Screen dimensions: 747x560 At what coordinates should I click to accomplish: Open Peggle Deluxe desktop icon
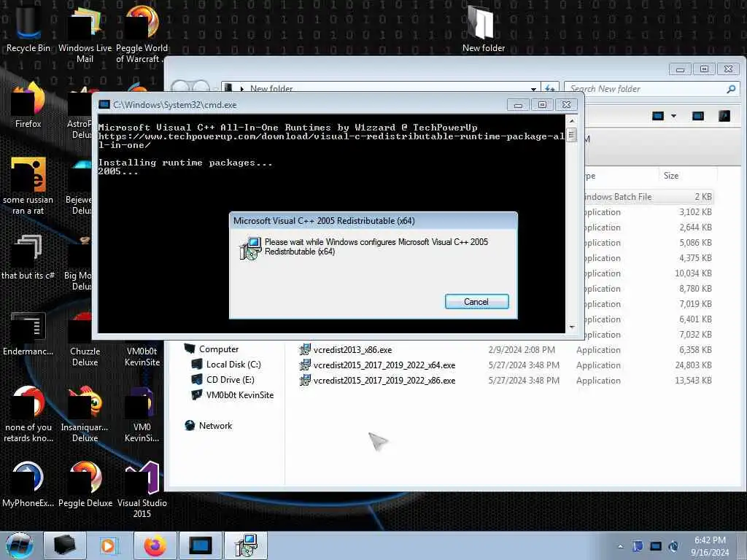tap(85, 485)
